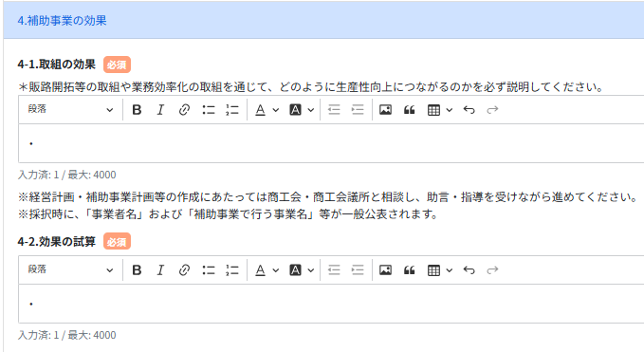644x352 pixels.
Task: Insert link in 4-2 効果の試算 editor
Action: (184, 269)
